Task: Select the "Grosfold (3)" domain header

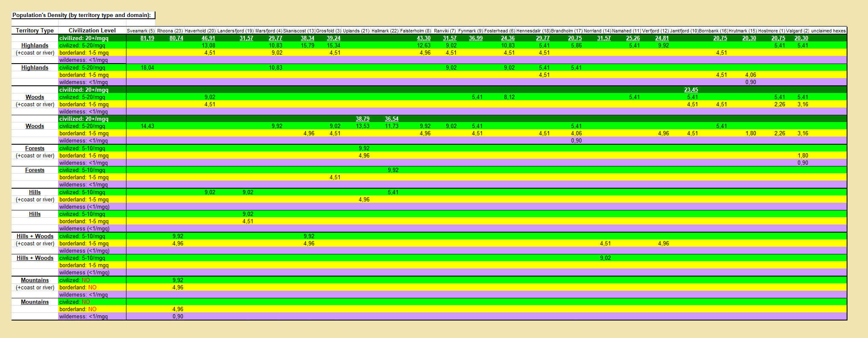Action: pyautogui.click(x=328, y=31)
